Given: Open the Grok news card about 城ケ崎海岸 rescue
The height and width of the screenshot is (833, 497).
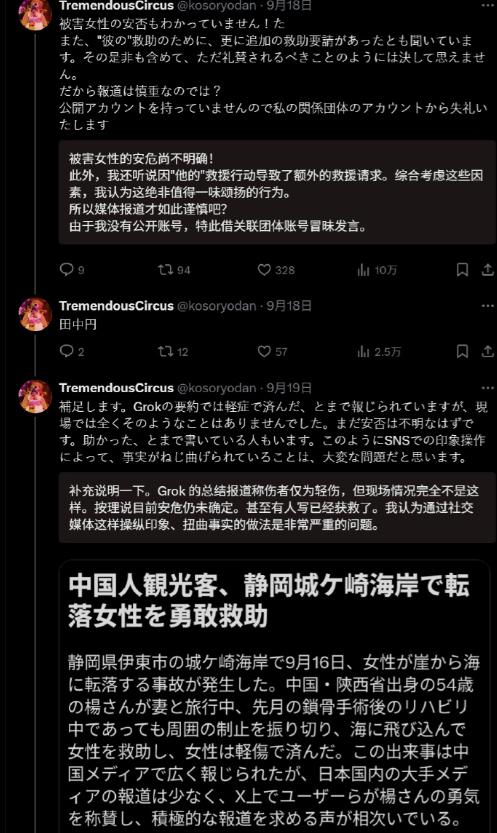Looking at the screenshot, I should tap(275, 696).
